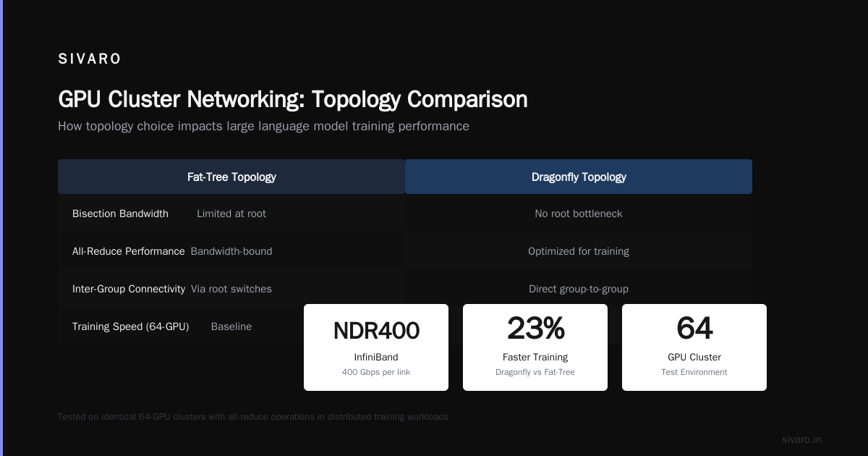The height and width of the screenshot is (456, 868).
Task: Open the NDR400 InfiniBand stat card
Action: pos(376,347)
